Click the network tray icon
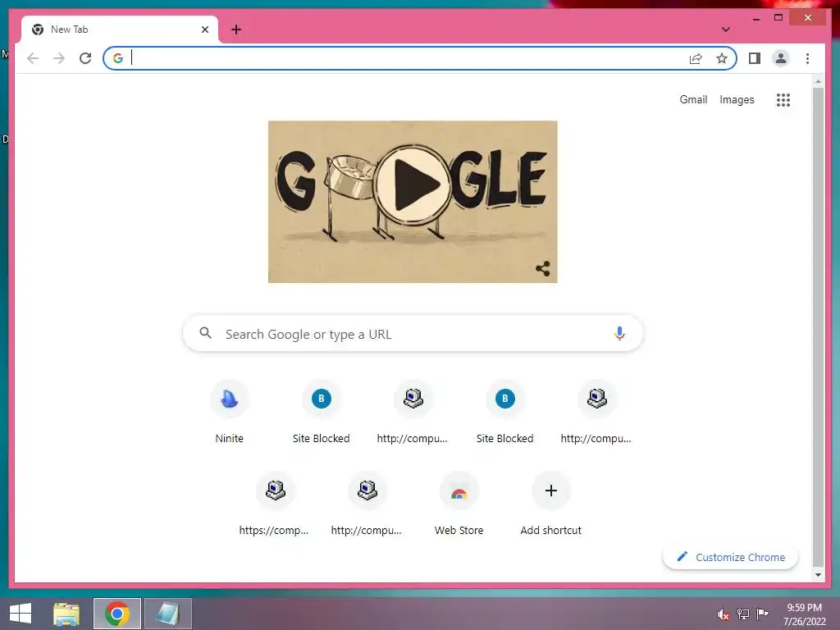This screenshot has width=840, height=630. pos(743,614)
